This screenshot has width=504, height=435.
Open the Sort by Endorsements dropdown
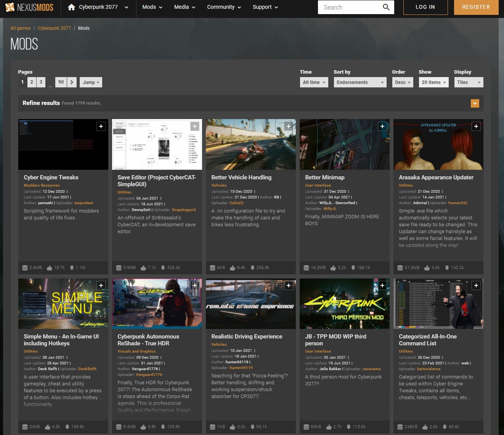click(x=360, y=82)
